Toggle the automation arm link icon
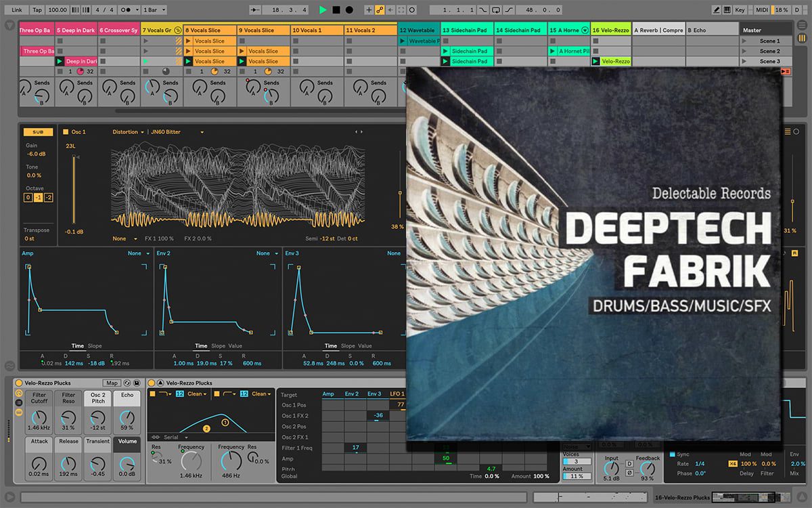The width and height of the screenshot is (812, 508). pyautogui.click(x=380, y=10)
